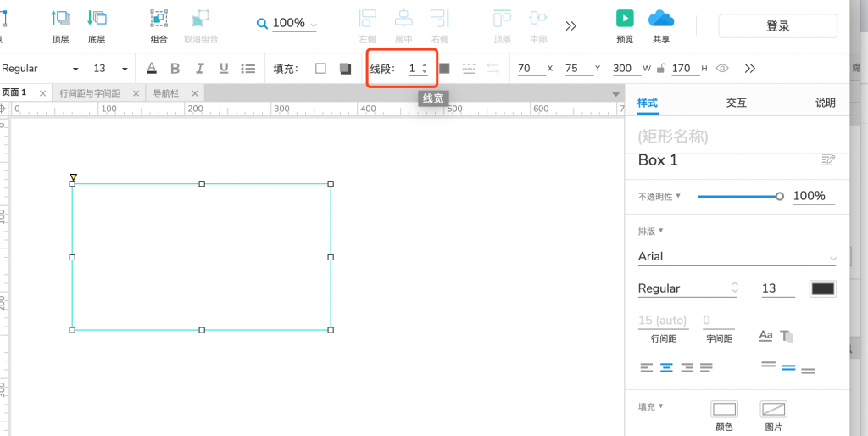Select center text alignment in the style panel
Screen dimensions: 868x436
[x=666, y=367]
